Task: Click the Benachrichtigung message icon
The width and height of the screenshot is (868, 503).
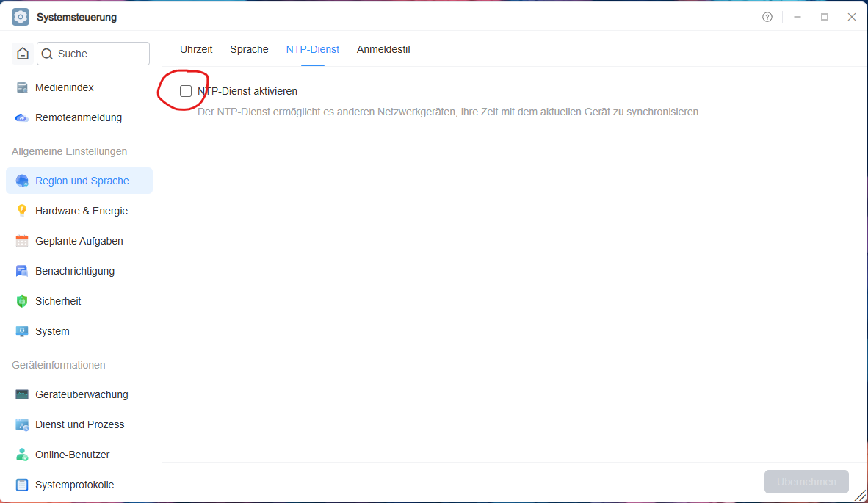Action: (22, 271)
